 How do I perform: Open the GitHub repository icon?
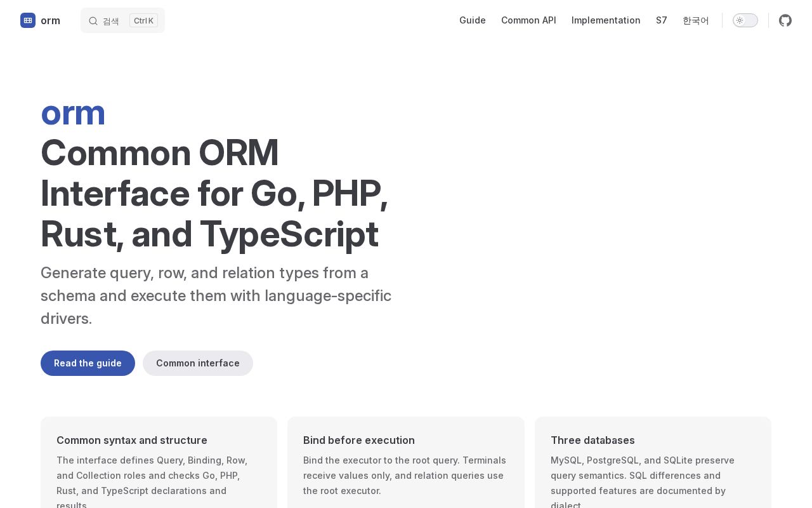785,20
